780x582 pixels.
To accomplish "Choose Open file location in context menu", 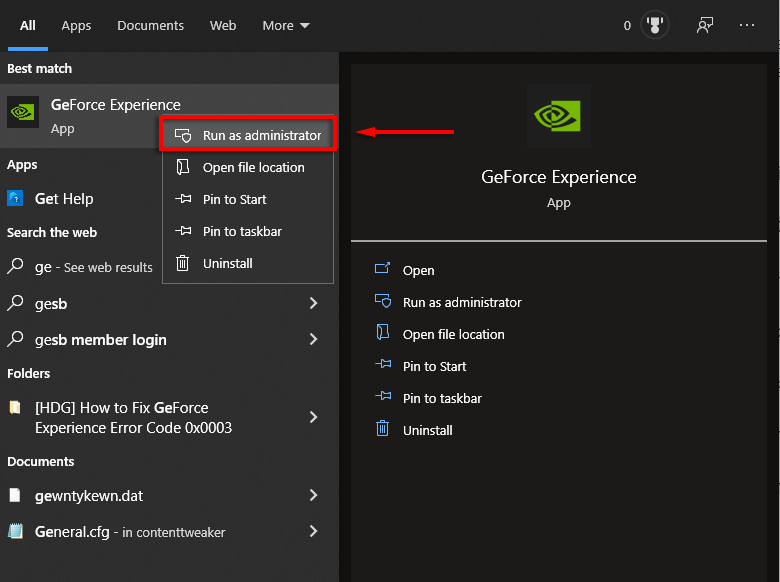I will [x=253, y=168].
